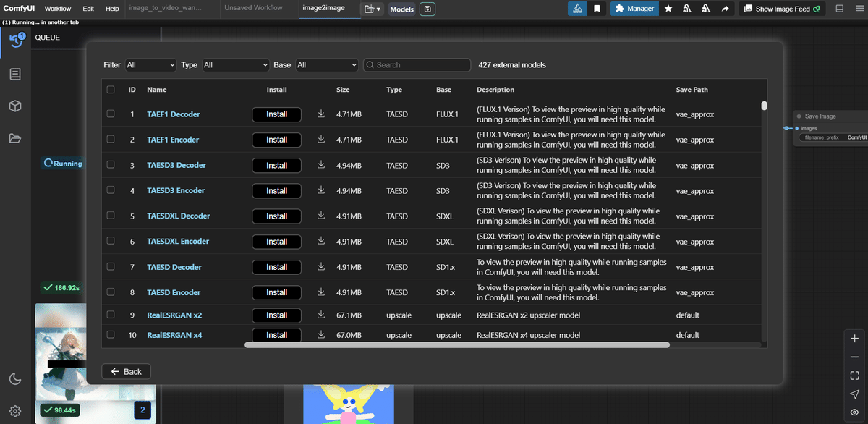Fit view canvas icon
This screenshot has width=868, height=424.
click(x=854, y=376)
